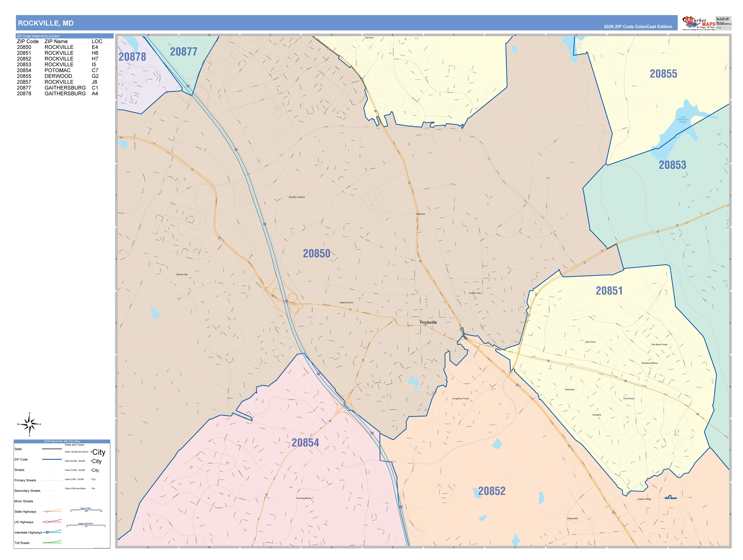Image resolution: width=743 pixels, height=560 pixels.
Task: Click the compass rose icon
Action: pos(30,424)
